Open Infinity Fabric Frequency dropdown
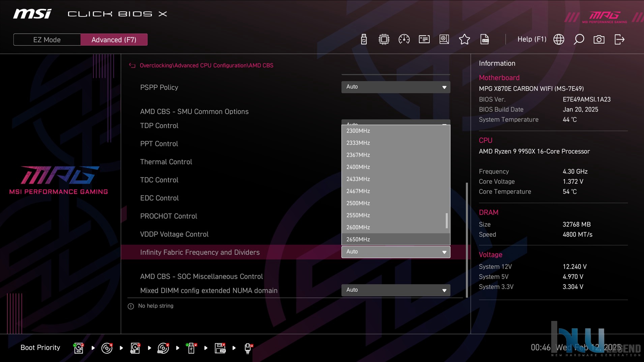This screenshot has width=644, height=362. (x=396, y=252)
